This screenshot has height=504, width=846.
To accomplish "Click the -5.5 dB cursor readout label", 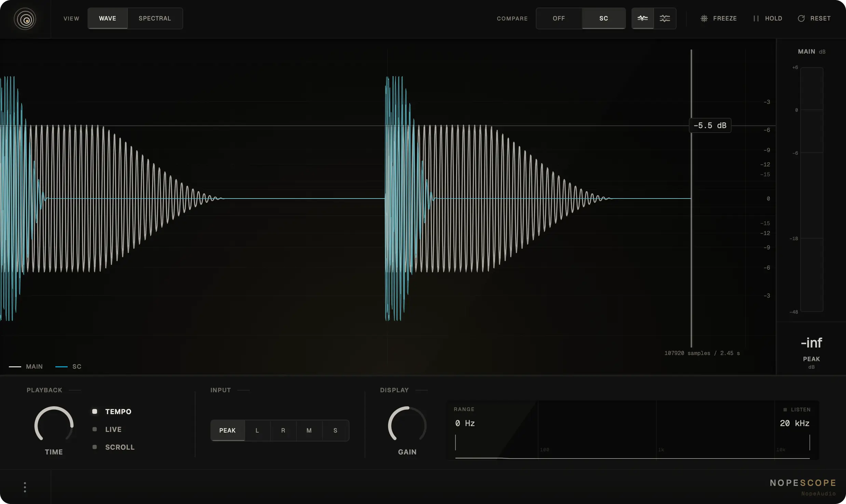I will [710, 125].
